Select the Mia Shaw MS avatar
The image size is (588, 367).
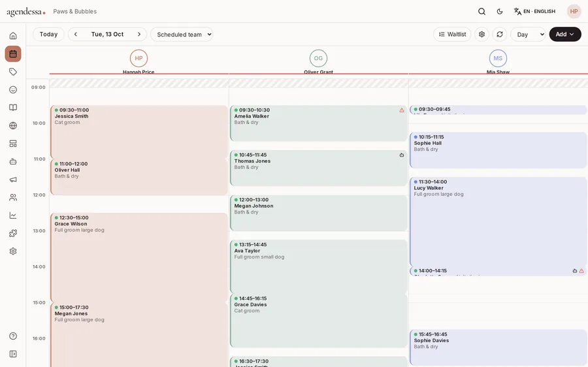click(498, 58)
